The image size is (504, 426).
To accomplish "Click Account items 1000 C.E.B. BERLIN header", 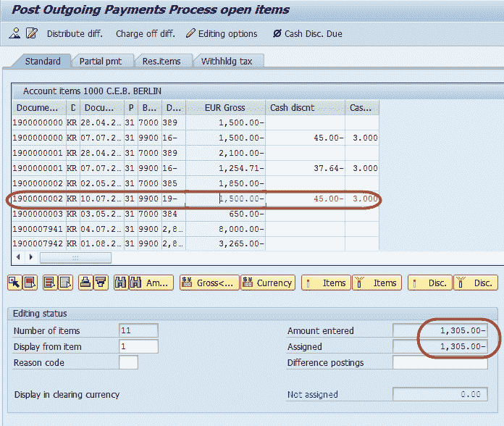I will pos(92,91).
